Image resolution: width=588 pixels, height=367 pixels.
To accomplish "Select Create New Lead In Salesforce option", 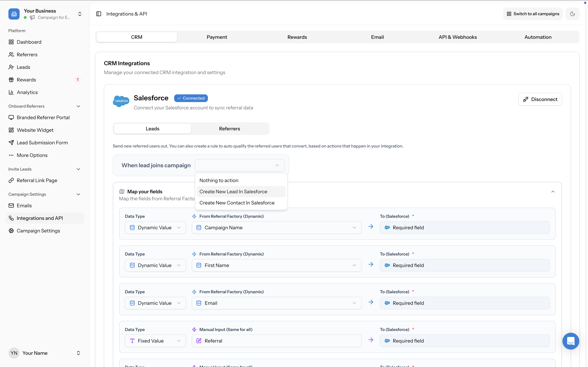I will pos(233,192).
